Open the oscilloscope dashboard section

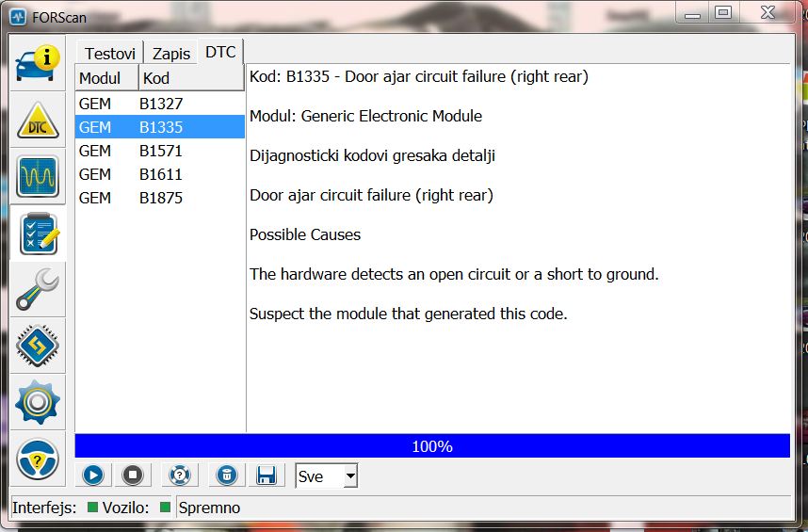pyautogui.click(x=38, y=177)
